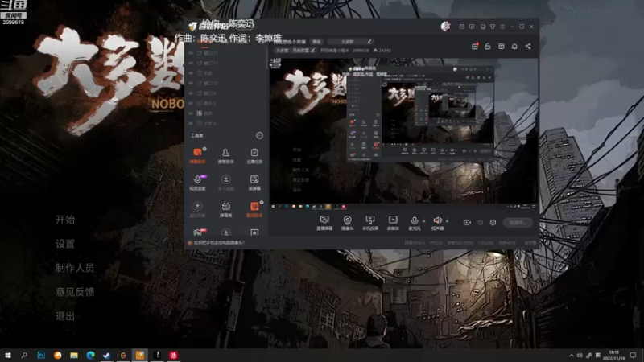
Task: Open streaming settings gear icon
Action: pyautogui.click(x=493, y=223)
